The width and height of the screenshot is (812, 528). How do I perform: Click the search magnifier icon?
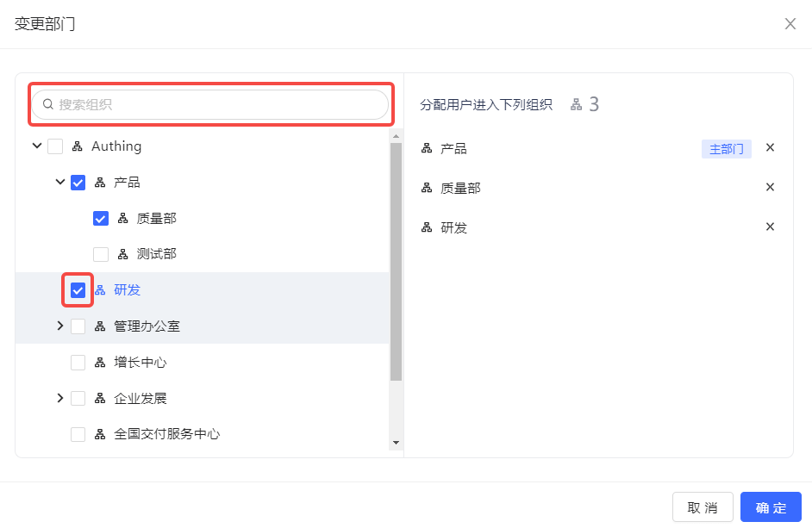(x=48, y=104)
